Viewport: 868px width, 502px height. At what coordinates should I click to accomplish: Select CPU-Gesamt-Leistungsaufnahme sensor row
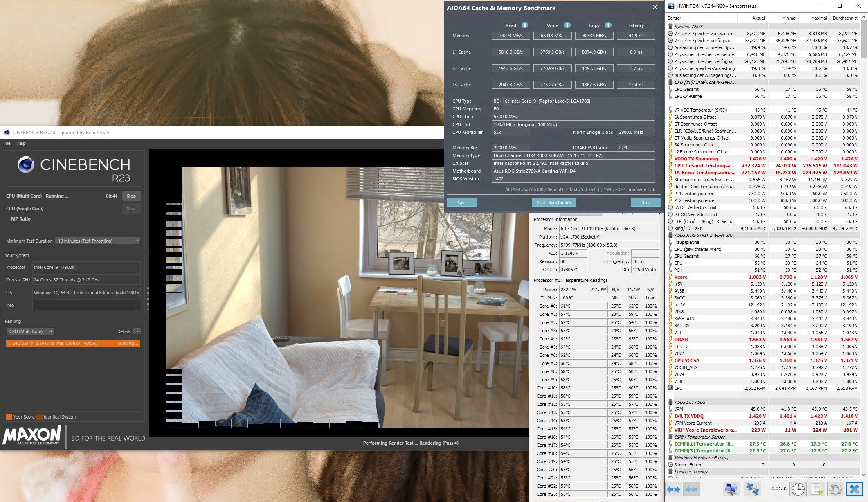click(x=763, y=166)
